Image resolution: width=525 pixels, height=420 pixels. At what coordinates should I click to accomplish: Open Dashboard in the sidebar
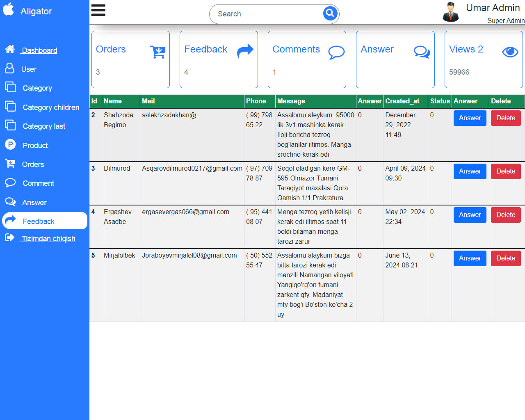[39, 50]
